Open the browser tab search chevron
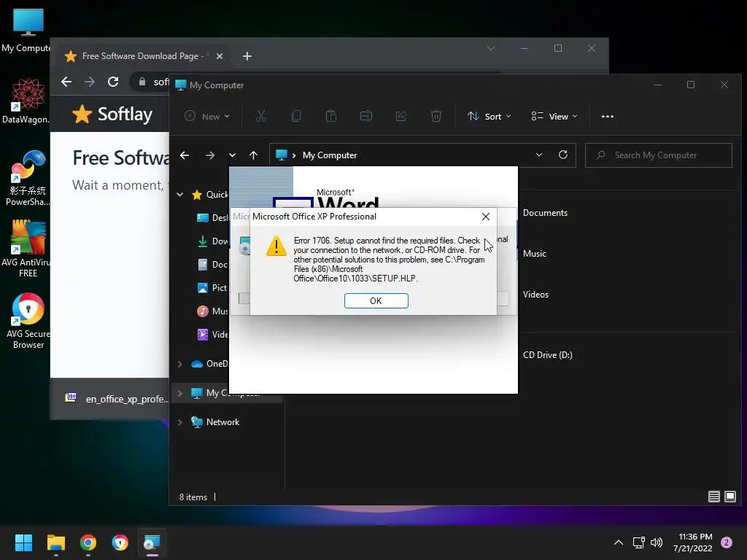This screenshot has height=560, width=747. [491, 48]
